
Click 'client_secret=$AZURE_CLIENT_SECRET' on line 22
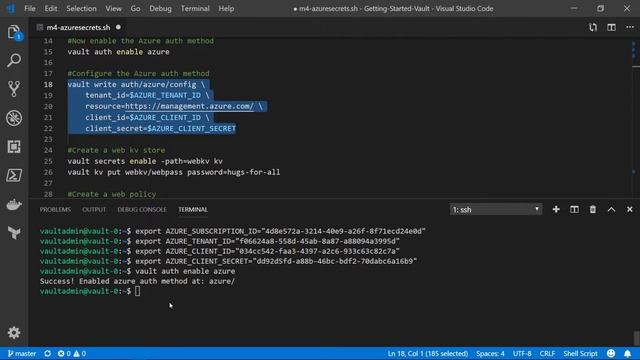click(x=160, y=129)
